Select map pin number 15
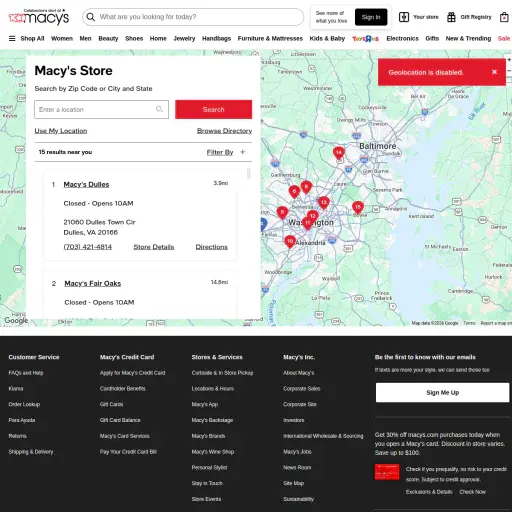Image resolution: width=512 pixels, height=512 pixels. tap(358, 207)
